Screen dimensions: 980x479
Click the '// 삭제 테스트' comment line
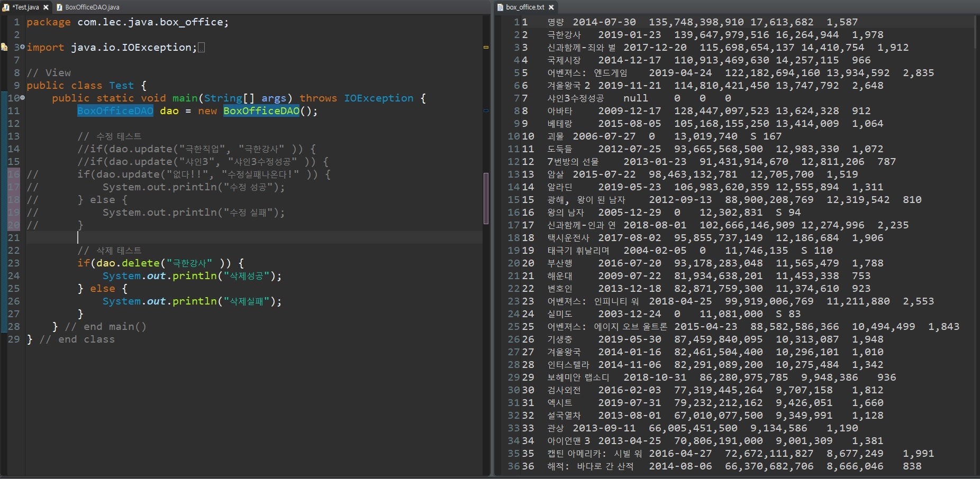(x=110, y=250)
